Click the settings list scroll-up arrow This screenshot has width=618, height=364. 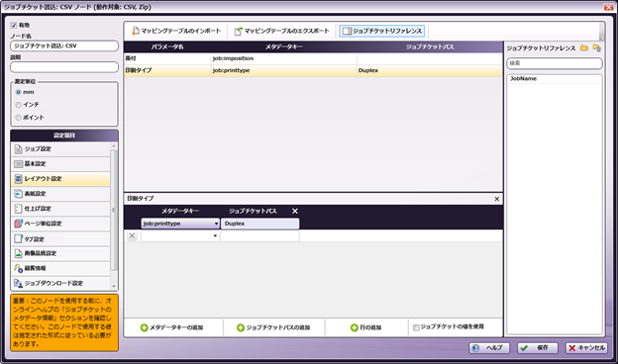pyautogui.click(x=114, y=146)
